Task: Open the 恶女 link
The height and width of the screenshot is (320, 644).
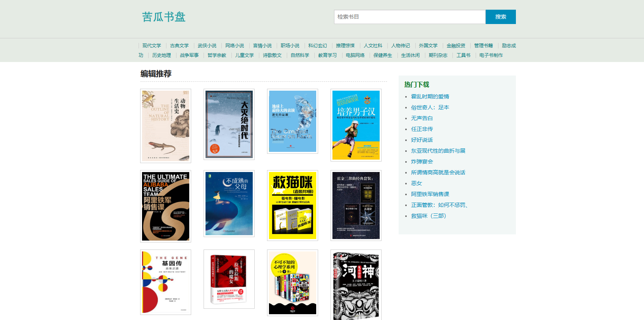Action: pos(416,183)
